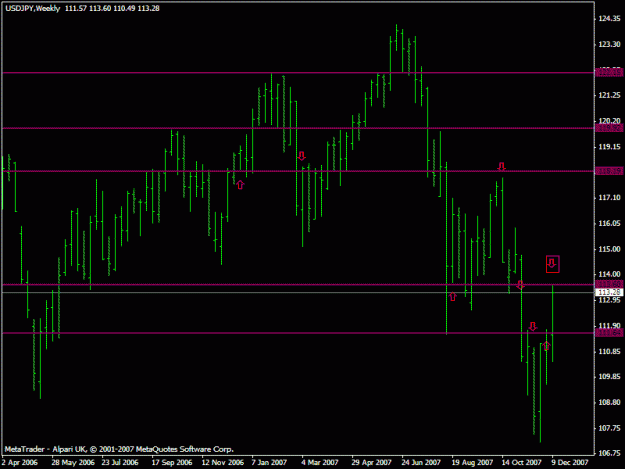625x469 pixels.
Task: Click the 115.00 price scale label
Action: pyautogui.click(x=609, y=249)
